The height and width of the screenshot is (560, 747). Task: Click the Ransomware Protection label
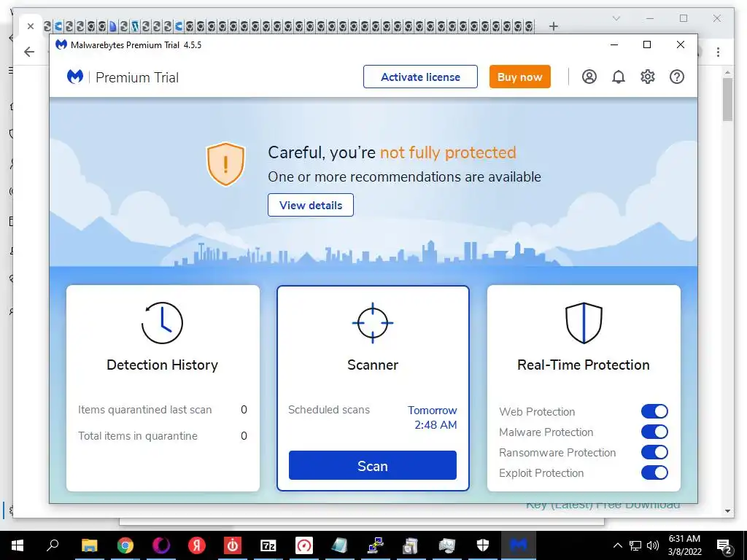pos(557,453)
